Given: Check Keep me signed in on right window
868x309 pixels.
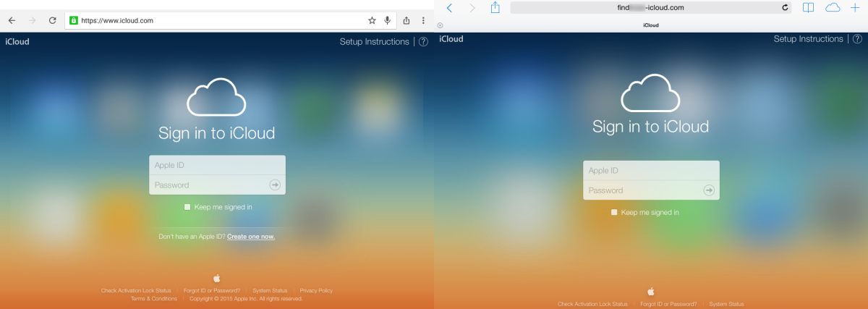Looking at the screenshot, I should (614, 213).
